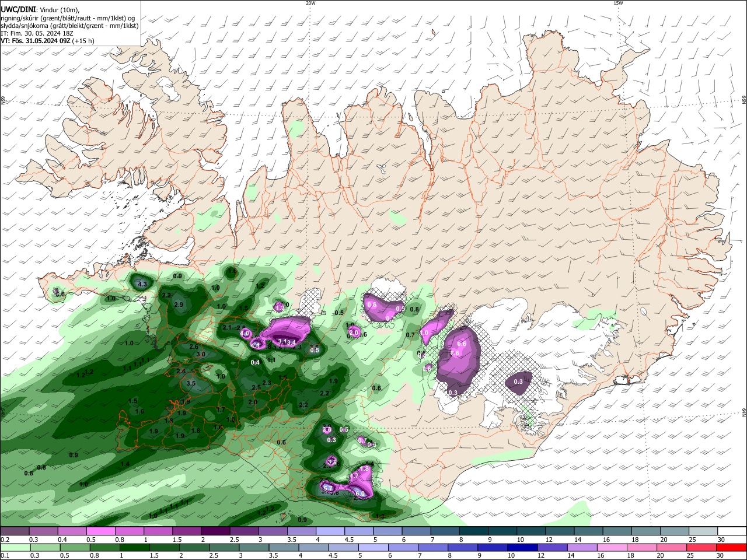Screen dimensions: 747x560
Task: Select upper legend swatch between 4 and 4.5
Action: pos(330,531)
